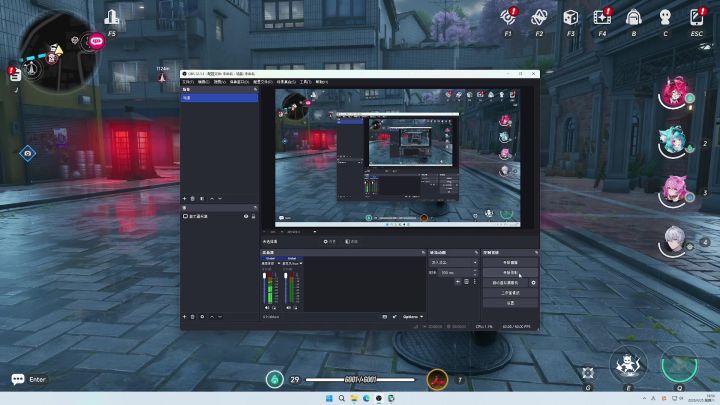
Task: Open the Windows Start menu
Action: point(329,398)
